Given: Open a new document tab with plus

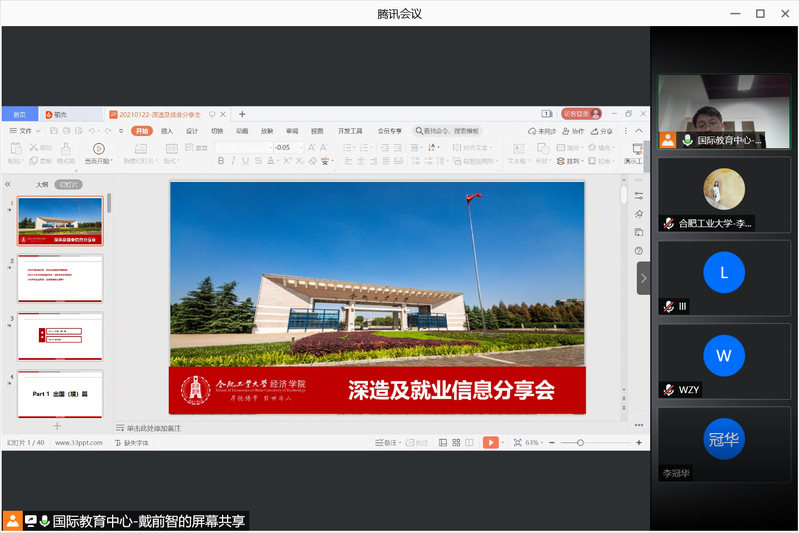Looking at the screenshot, I should 242,114.
